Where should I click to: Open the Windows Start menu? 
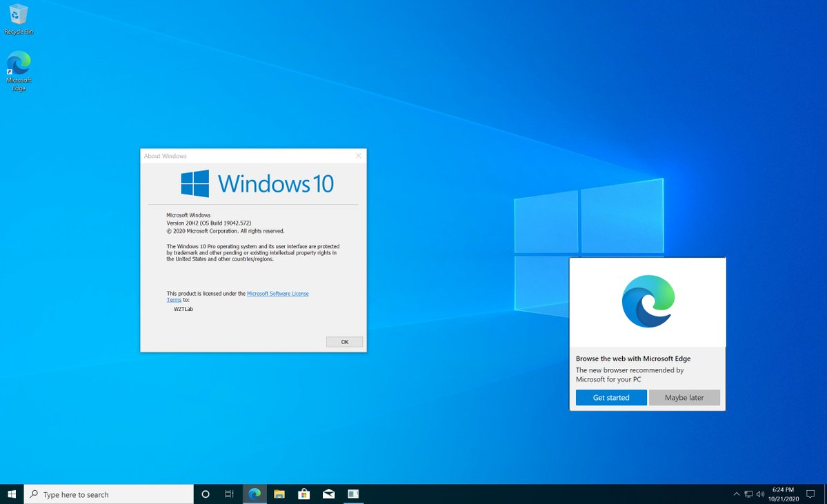[12, 494]
